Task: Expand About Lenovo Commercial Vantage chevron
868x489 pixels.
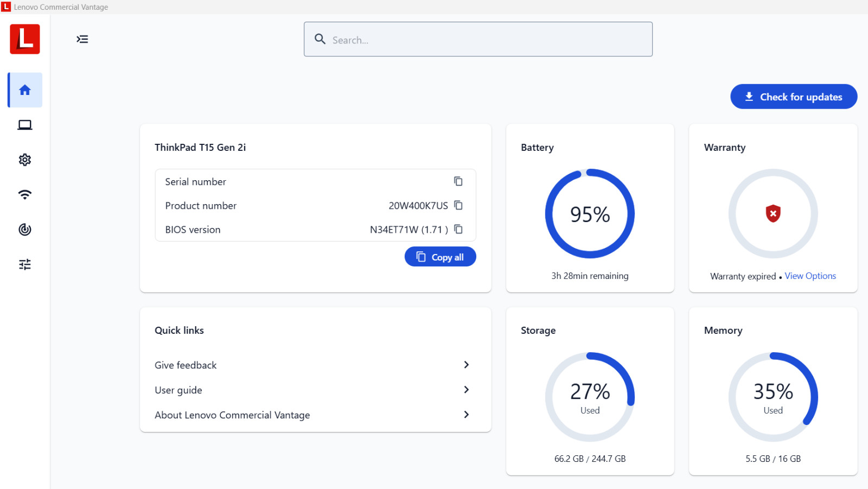Action: pos(467,415)
